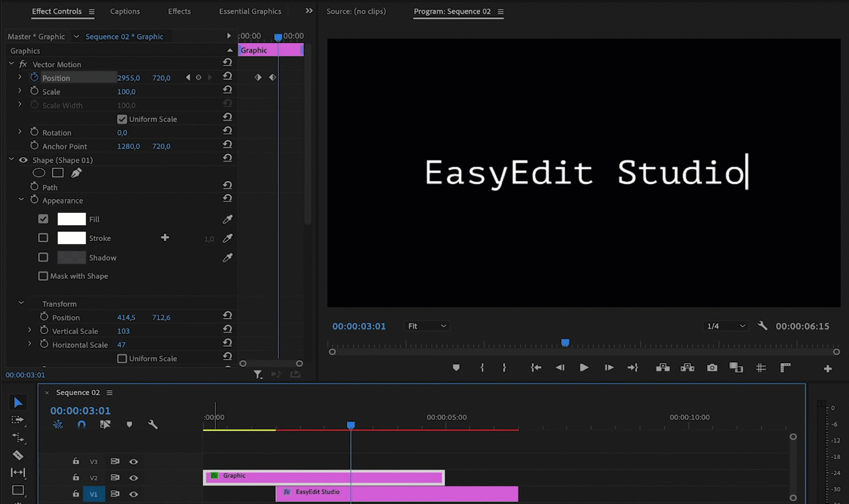Export a frame using the camera icon
849x504 pixels.
(x=711, y=368)
